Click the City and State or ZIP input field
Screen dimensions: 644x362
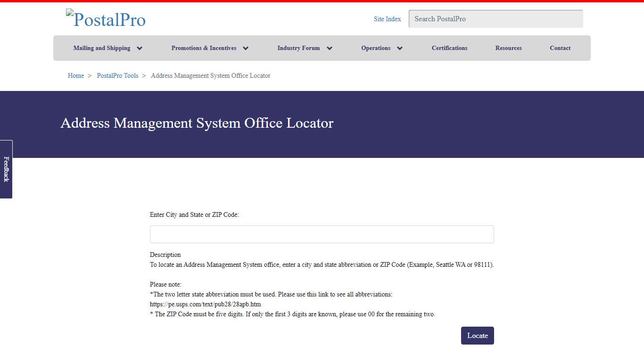click(x=322, y=234)
